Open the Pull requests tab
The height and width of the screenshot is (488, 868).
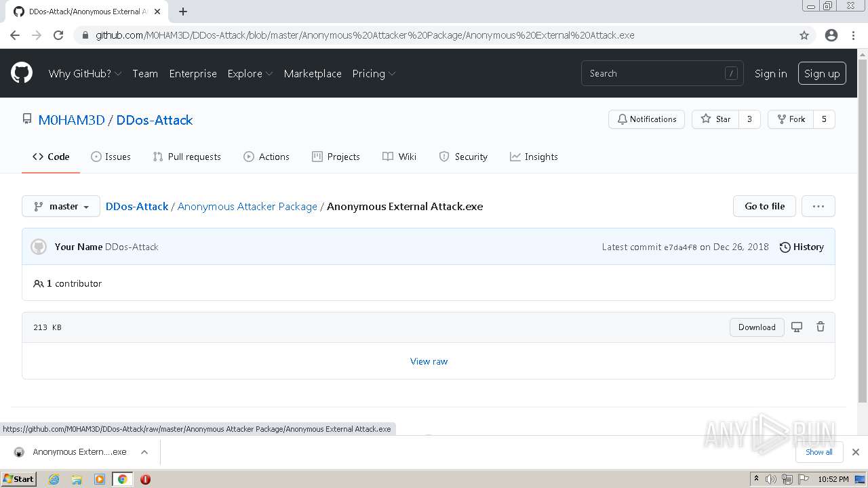186,157
